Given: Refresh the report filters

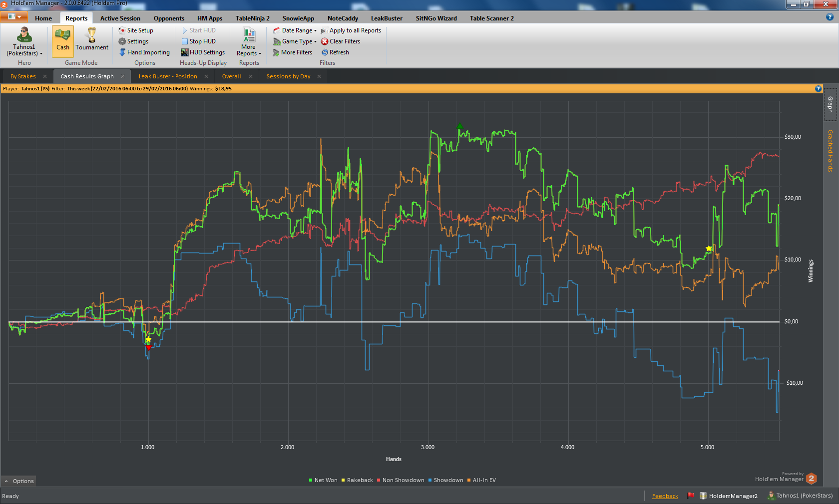Looking at the screenshot, I should point(335,52).
